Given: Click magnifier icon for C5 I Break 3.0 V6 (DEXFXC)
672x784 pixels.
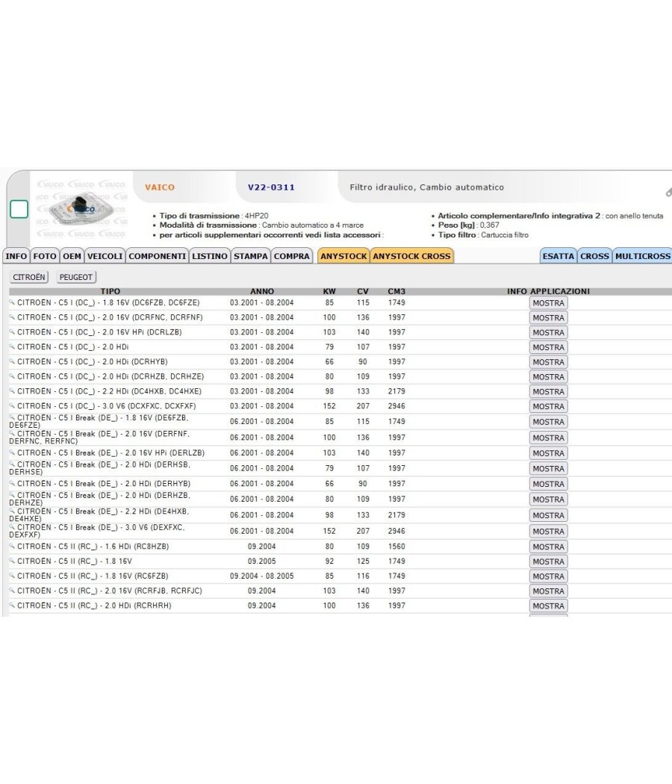Looking at the screenshot, I should (12, 527).
